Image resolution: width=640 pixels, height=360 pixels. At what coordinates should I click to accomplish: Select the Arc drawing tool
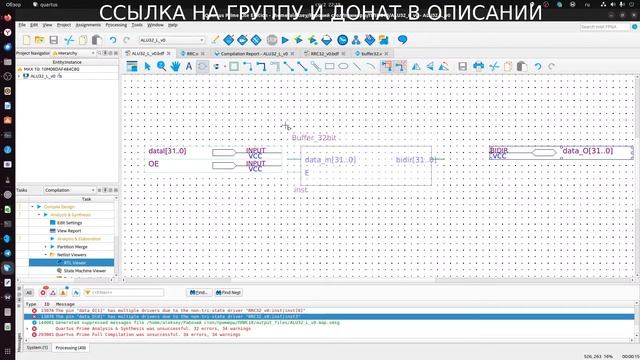(371, 67)
